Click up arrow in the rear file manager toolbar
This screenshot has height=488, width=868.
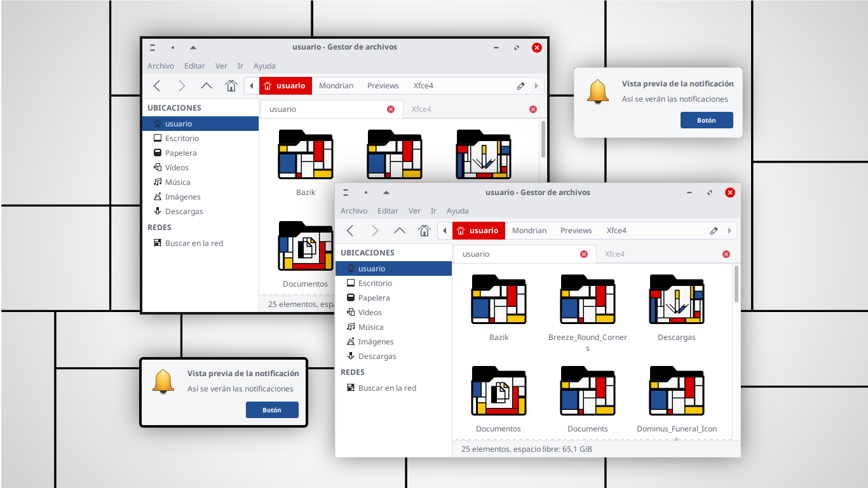tap(207, 86)
